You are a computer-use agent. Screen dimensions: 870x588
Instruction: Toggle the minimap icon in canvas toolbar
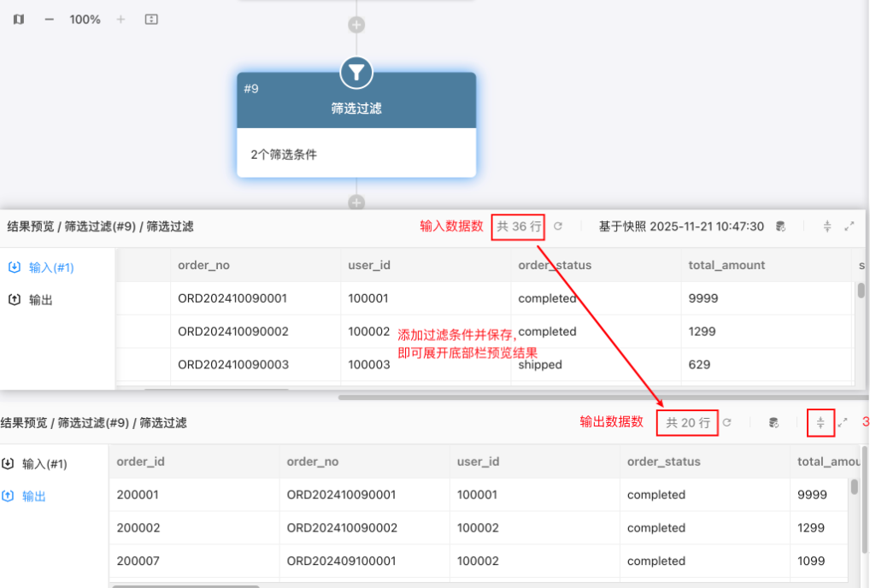point(19,19)
